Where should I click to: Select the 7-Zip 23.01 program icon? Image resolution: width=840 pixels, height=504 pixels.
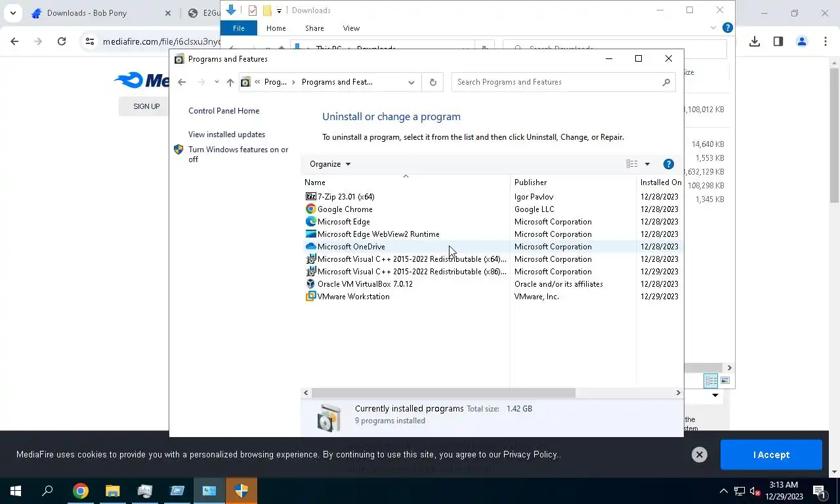pos(311,197)
